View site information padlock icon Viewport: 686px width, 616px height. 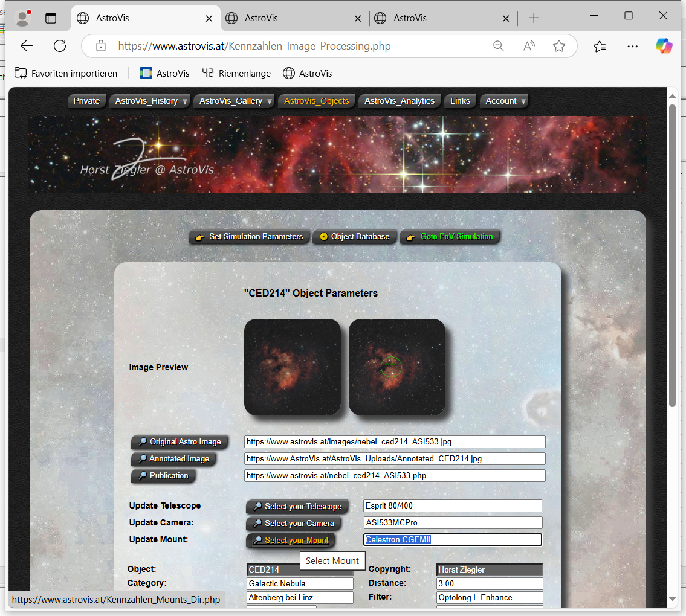click(101, 46)
